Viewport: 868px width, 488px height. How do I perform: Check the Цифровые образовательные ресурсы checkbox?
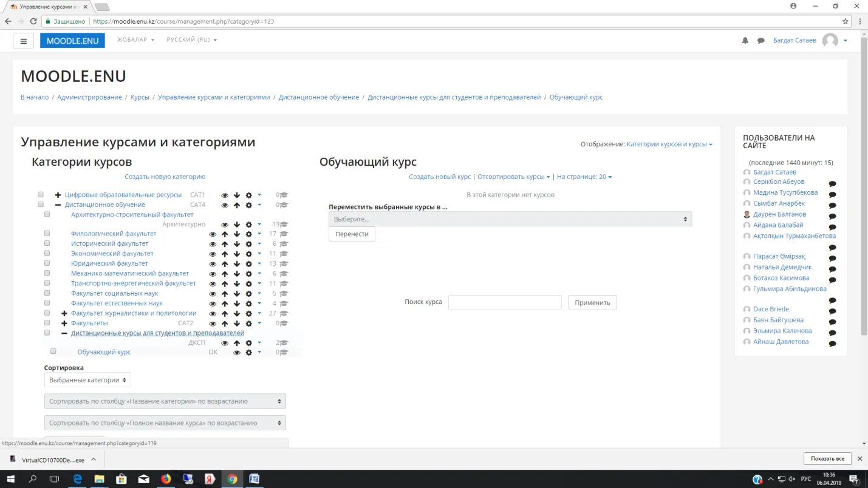coord(41,195)
